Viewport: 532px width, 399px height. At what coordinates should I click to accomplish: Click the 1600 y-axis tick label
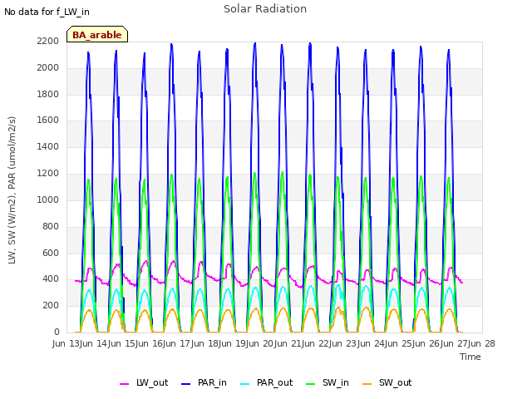click(x=48, y=120)
